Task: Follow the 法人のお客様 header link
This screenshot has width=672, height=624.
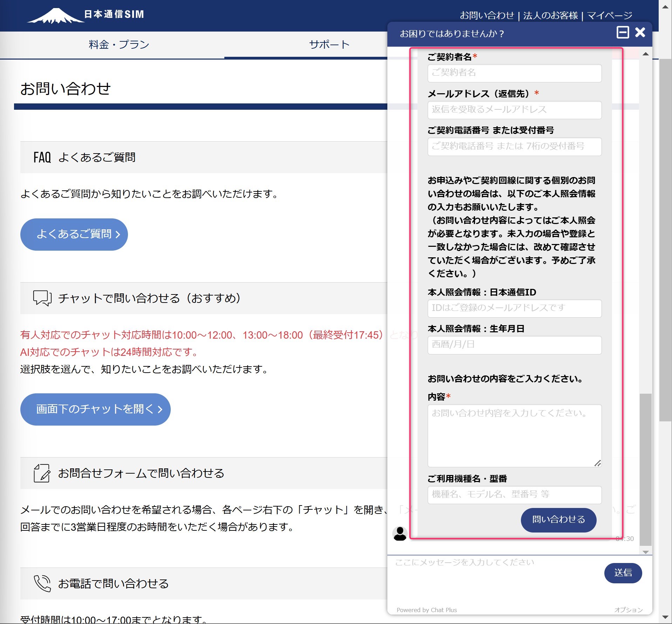Action: [x=551, y=15]
